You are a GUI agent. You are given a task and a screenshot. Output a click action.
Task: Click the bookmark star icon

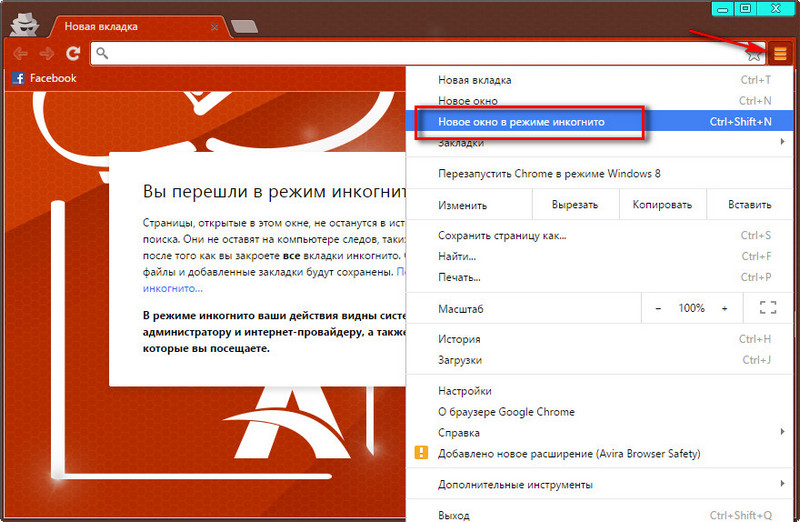pos(754,54)
